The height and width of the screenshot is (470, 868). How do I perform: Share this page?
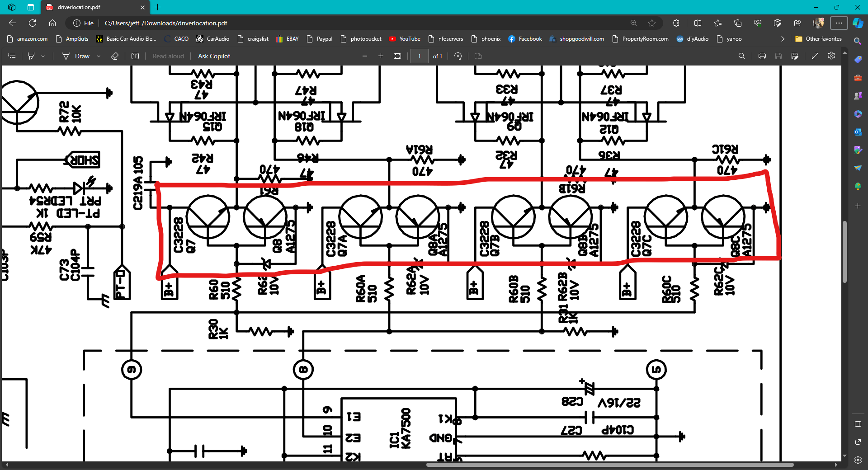[797, 23]
